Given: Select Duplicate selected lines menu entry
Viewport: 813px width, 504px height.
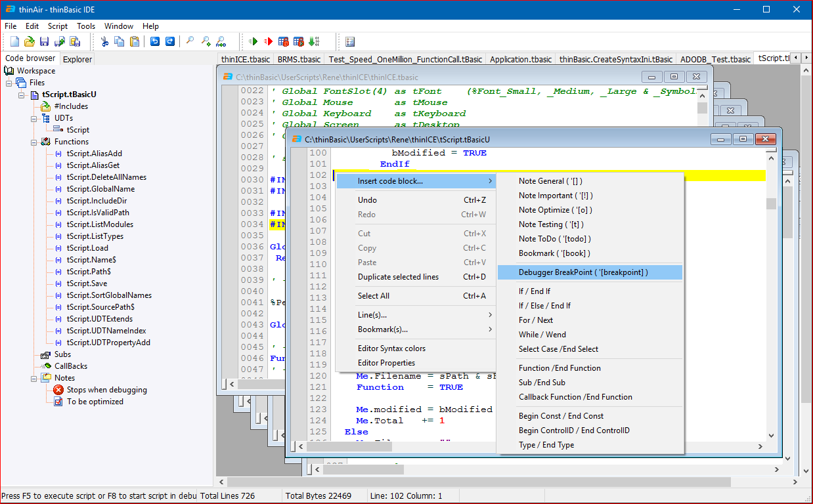Looking at the screenshot, I should [x=398, y=277].
